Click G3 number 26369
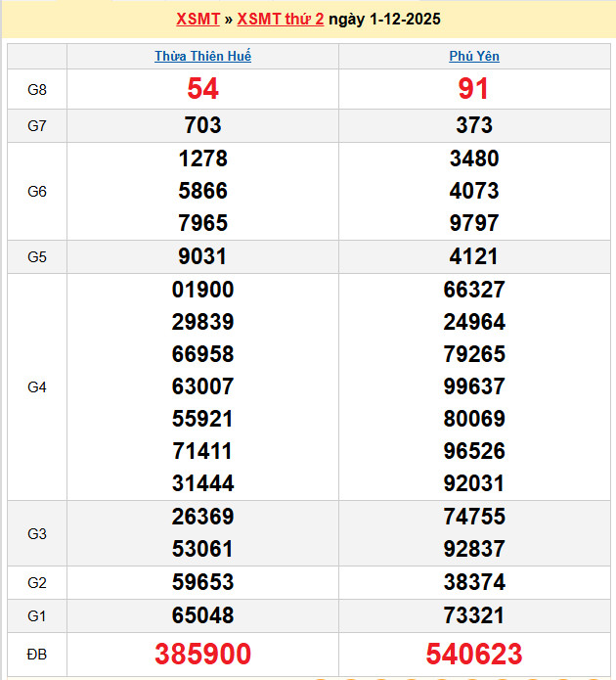 point(202,518)
